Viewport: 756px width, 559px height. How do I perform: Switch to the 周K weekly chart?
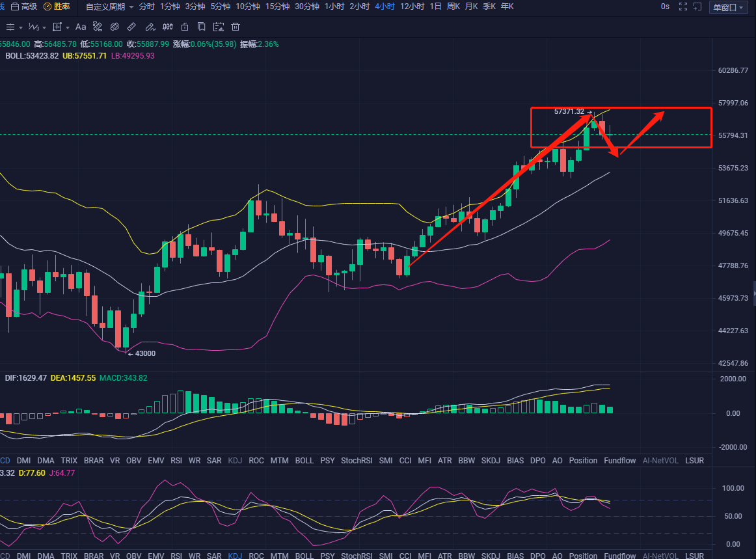453,7
